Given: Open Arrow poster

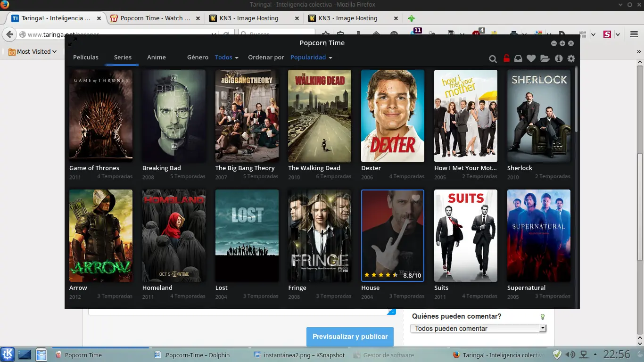Looking at the screenshot, I should coord(101,236).
